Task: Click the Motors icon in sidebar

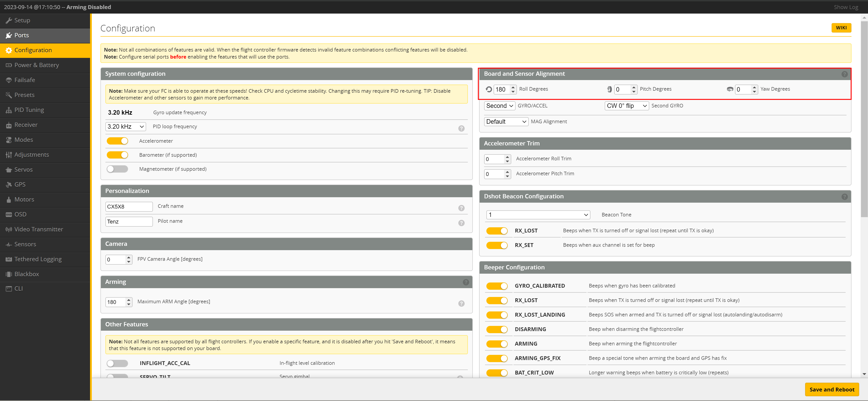Action: coord(9,199)
